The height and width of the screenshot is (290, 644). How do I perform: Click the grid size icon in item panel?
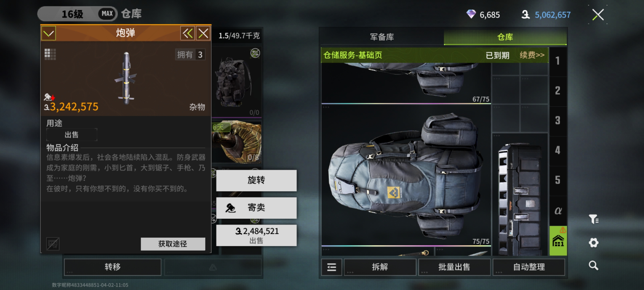(x=50, y=54)
